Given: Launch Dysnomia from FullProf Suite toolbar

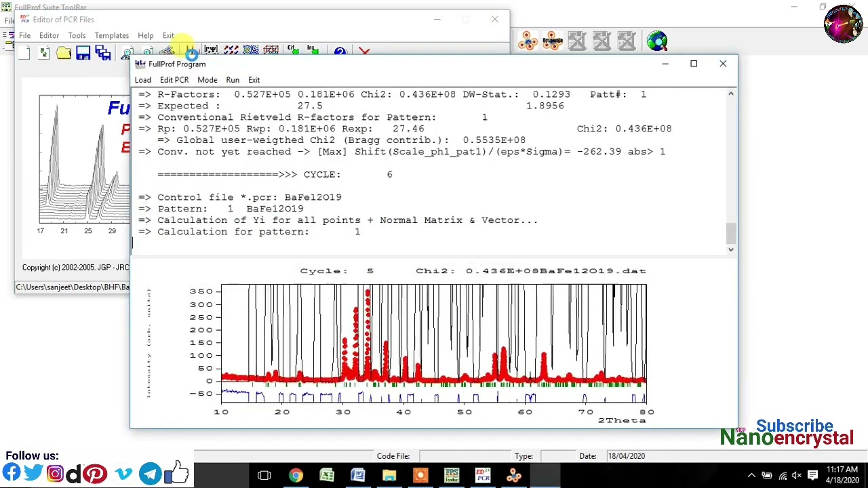Looking at the screenshot, I should pyautogui.click(x=552, y=41).
